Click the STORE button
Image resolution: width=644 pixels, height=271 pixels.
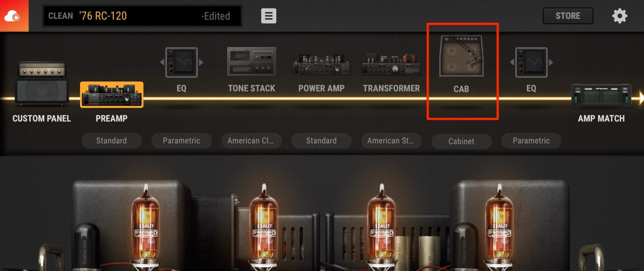coord(568,16)
